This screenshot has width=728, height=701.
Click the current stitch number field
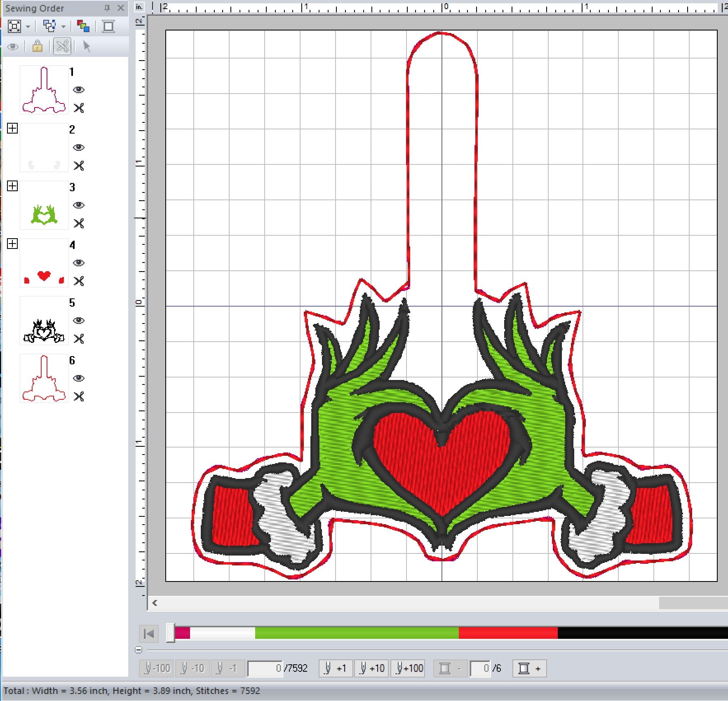click(265, 668)
